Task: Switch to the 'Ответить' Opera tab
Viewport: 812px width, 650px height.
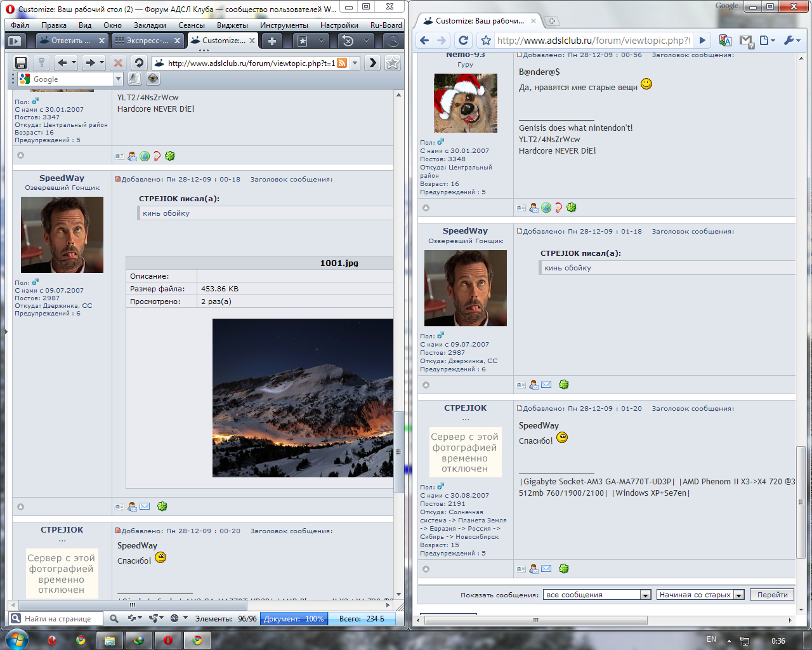Action: pos(70,41)
